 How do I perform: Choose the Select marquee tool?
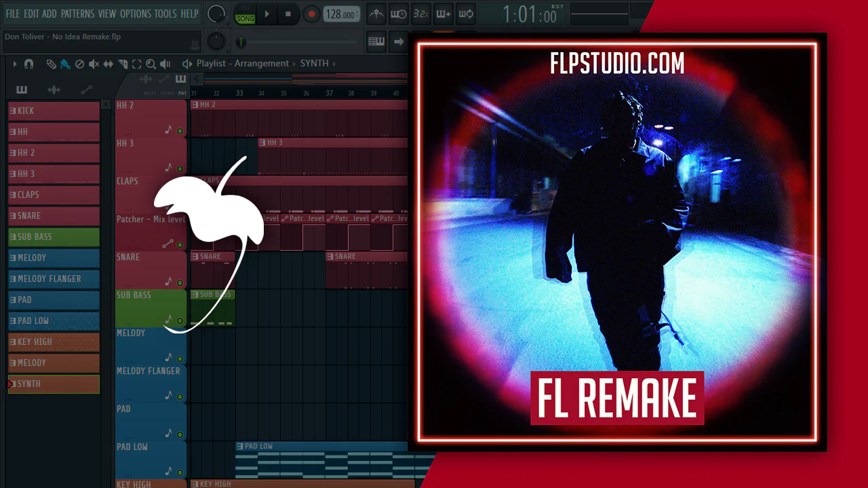(x=136, y=64)
